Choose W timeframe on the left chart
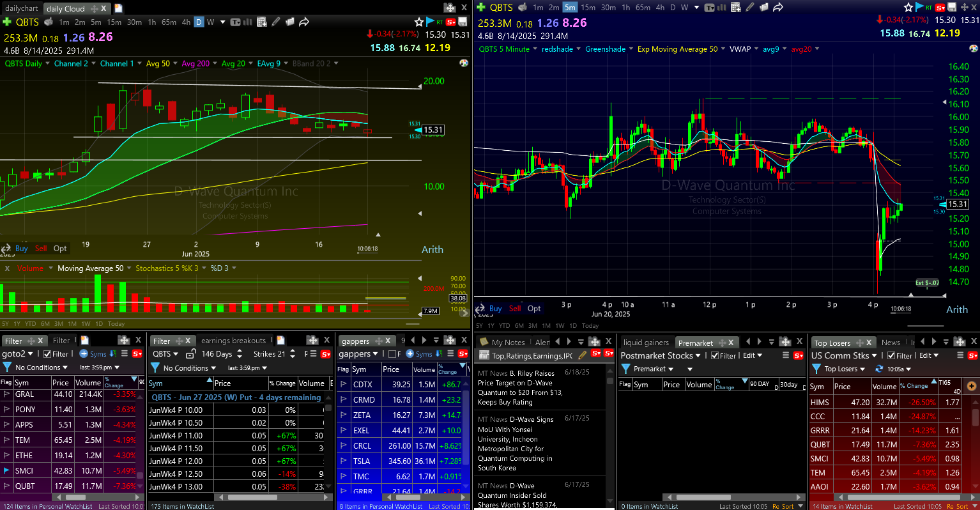Screen dimensions: 980x510 [210, 22]
